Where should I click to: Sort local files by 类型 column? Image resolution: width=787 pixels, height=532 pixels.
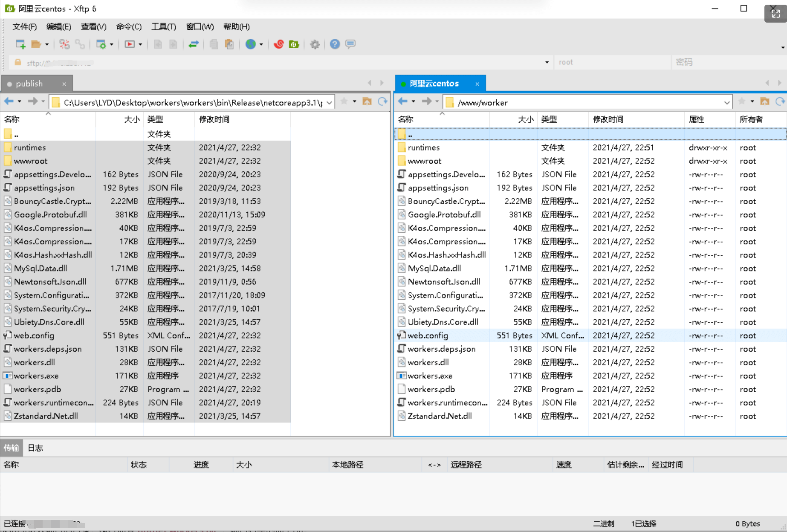(169, 119)
